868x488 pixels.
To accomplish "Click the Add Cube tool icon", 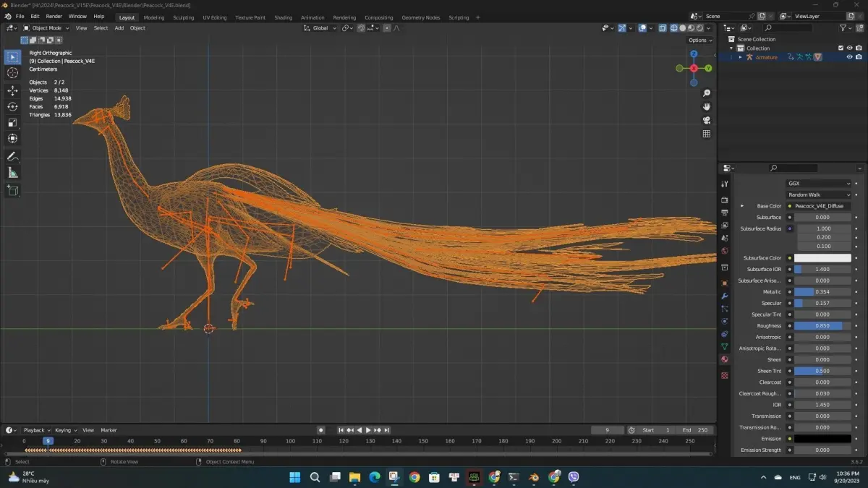I will click(12, 190).
